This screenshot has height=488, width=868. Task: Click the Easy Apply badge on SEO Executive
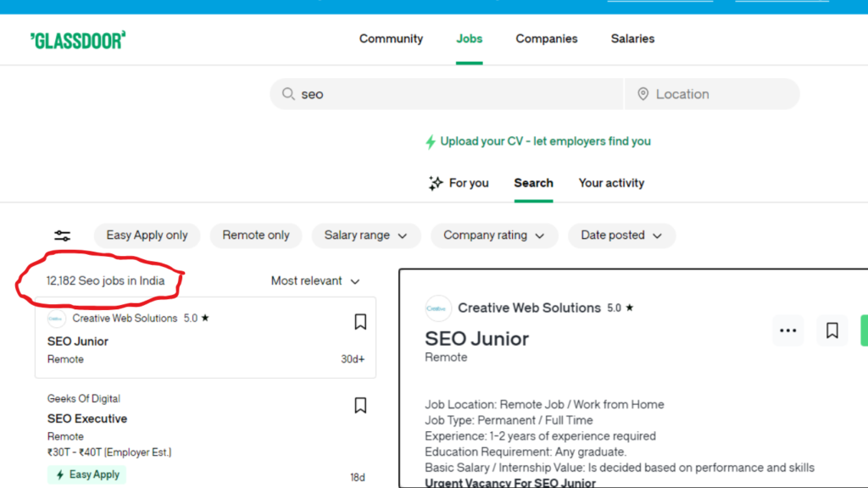tap(86, 474)
